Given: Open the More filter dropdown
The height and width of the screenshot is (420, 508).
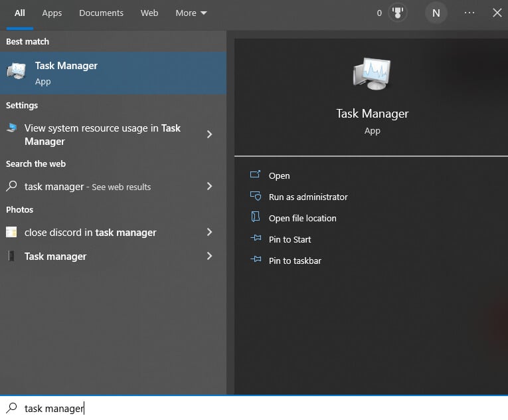Looking at the screenshot, I should (191, 13).
